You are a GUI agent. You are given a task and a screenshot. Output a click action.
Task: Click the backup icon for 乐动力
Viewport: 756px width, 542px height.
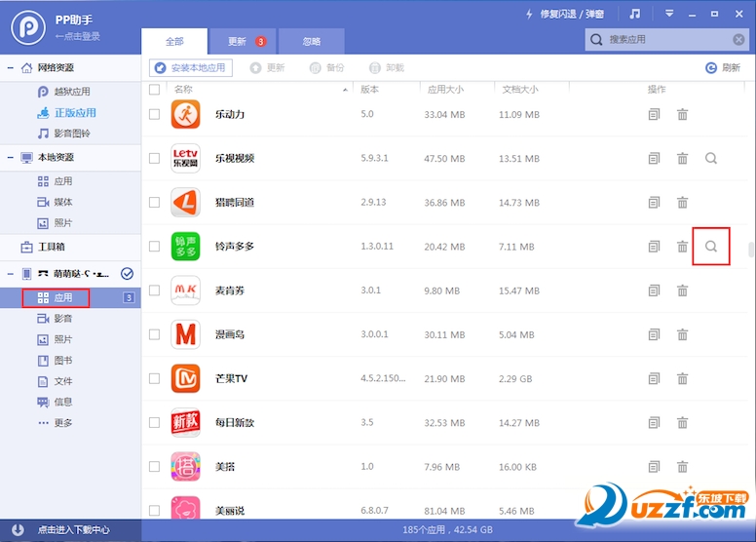[x=654, y=114]
